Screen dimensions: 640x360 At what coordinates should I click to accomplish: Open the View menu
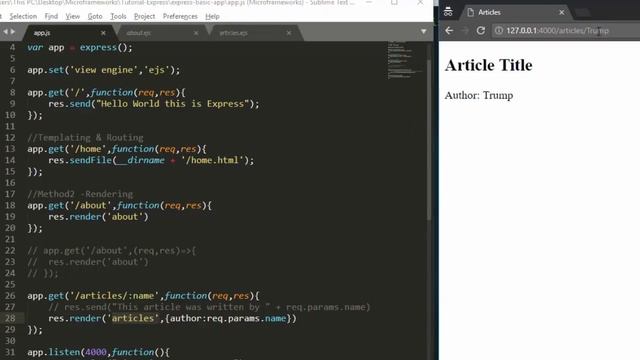[73, 16]
